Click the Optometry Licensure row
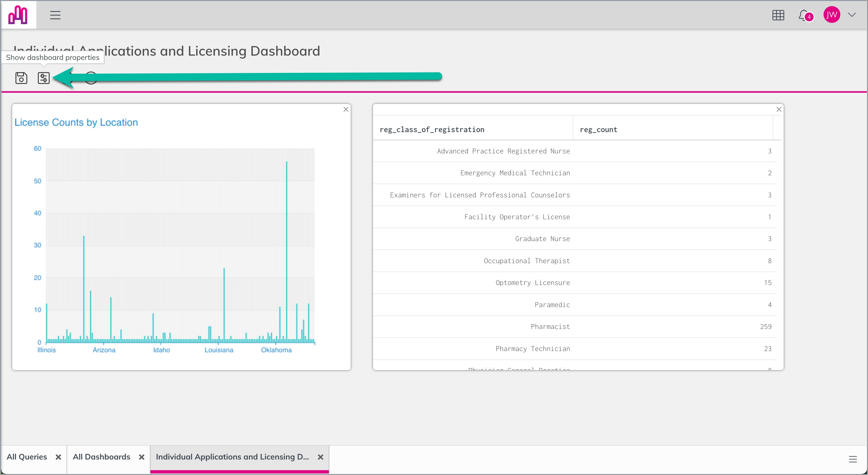 tap(575, 283)
